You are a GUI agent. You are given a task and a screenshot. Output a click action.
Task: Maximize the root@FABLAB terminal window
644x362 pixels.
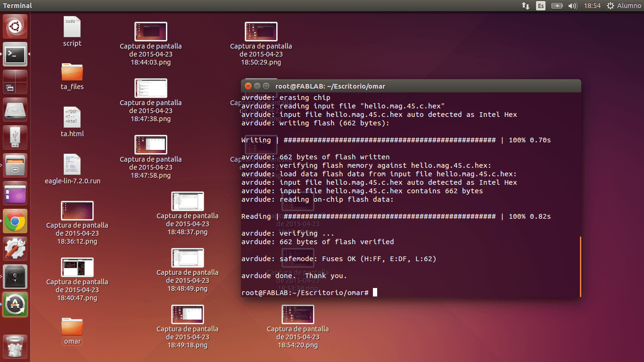pyautogui.click(x=266, y=86)
